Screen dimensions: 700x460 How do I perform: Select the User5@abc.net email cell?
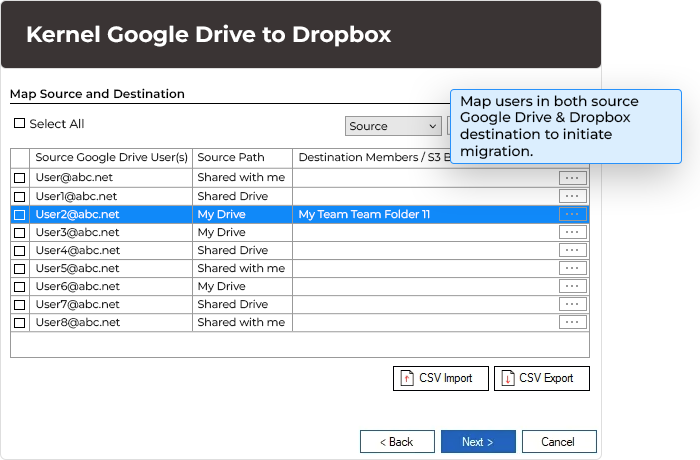pyautogui.click(x=111, y=268)
